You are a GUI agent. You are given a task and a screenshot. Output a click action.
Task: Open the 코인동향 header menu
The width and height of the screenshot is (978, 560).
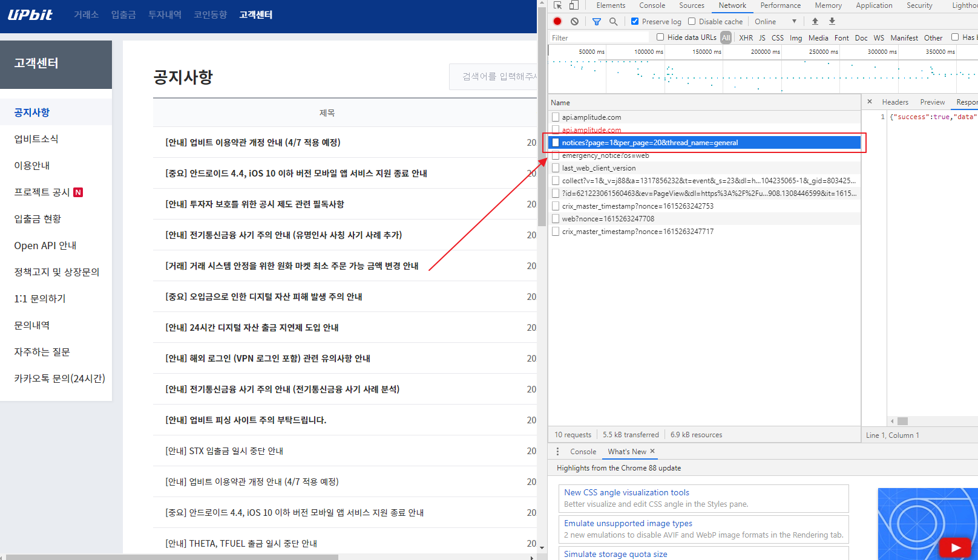[x=210, y=15]
